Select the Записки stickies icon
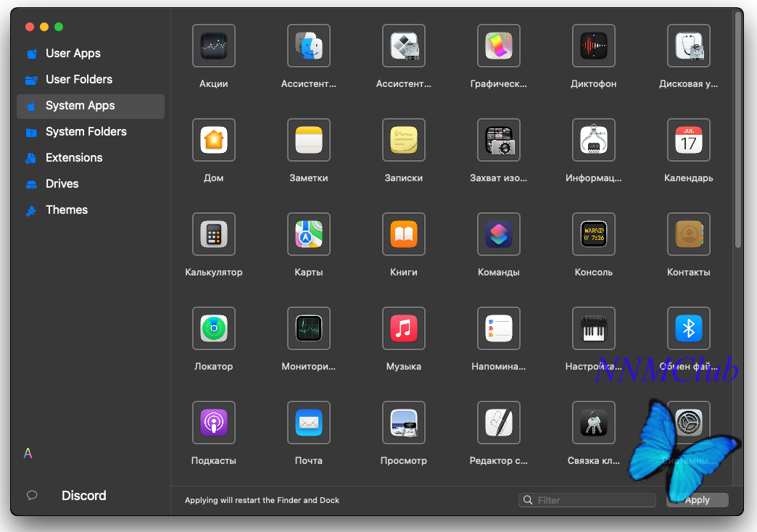The width and height of the screenshot is (757, 532). tap(404, 140)
